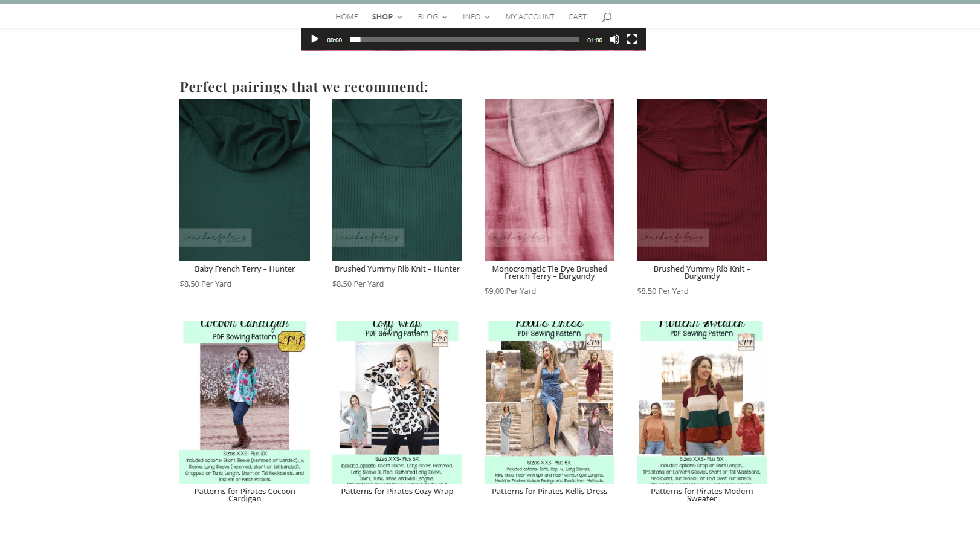Screen dimensions: 980x537
Task: Click the video progress bar
Action: tap(464, 40)
